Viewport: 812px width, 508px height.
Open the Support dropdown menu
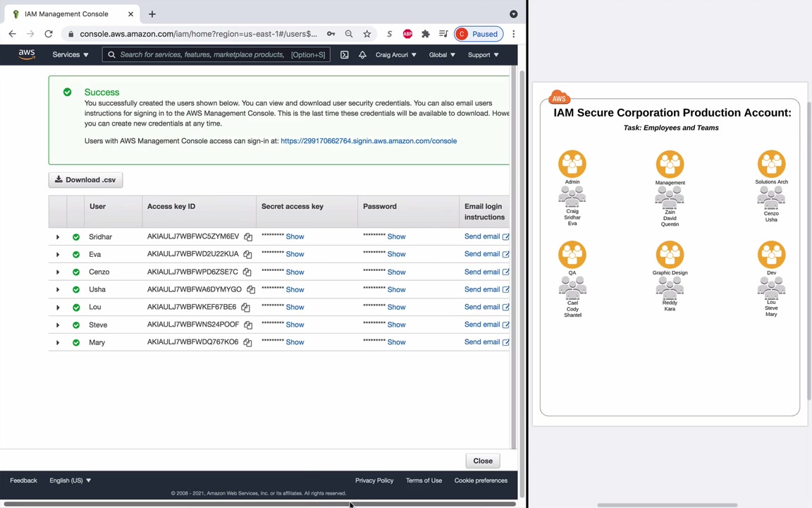pos(483,54)
